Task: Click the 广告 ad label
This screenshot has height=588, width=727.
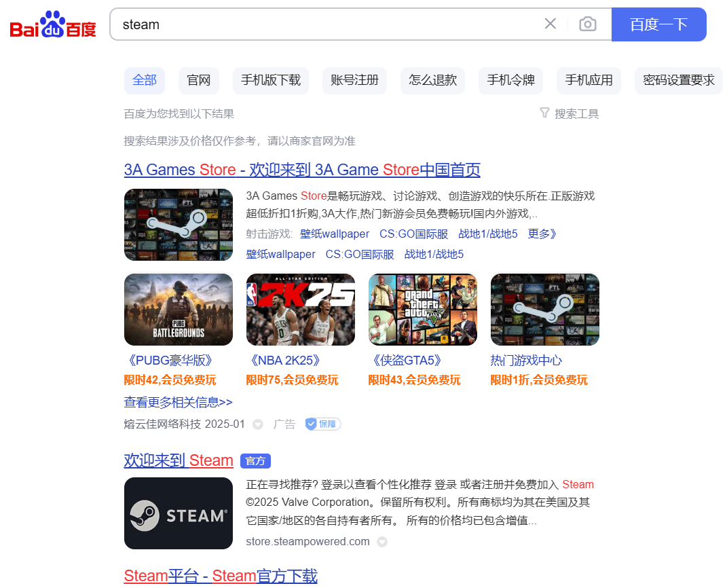Action: 284,424
